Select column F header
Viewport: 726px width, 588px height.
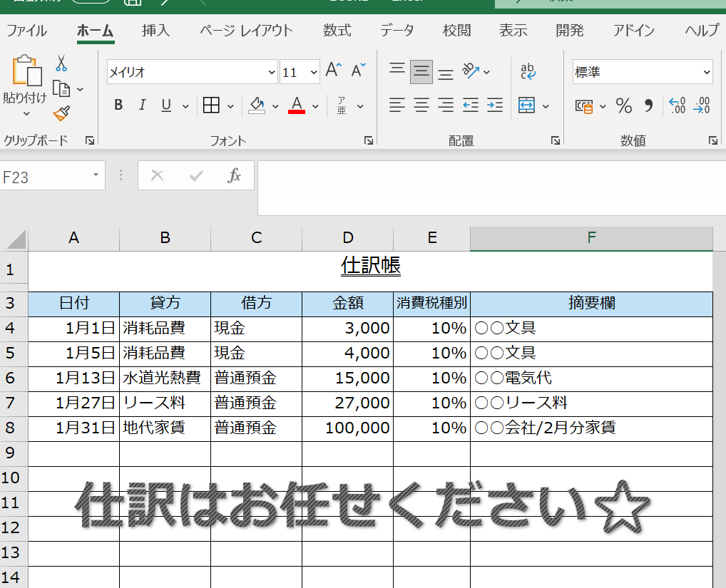point(591,238)
